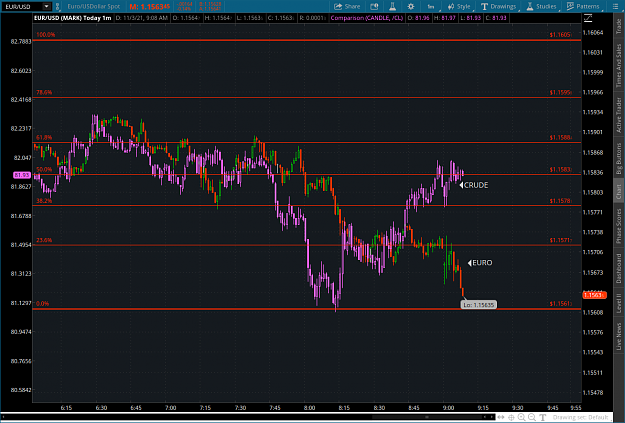The image size is (625, 423).
Task: Open the Live News side tab
Action: tap(619, 336)
